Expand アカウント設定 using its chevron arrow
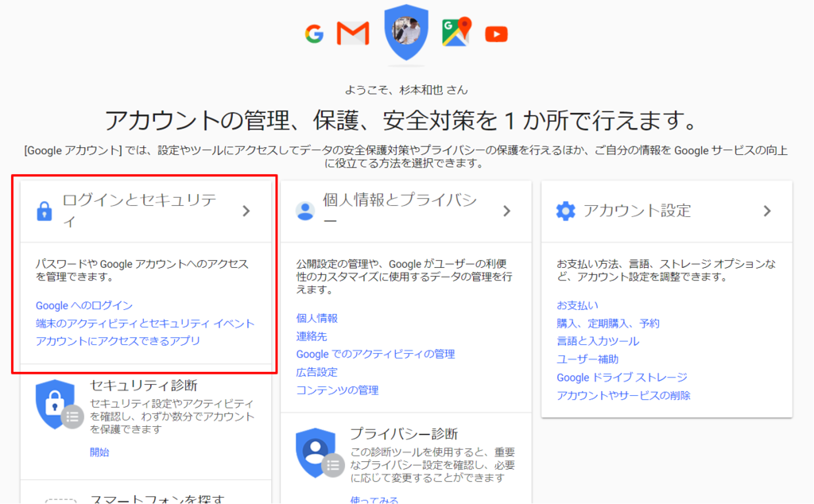814x504 pixels. [x=767, y=211]
